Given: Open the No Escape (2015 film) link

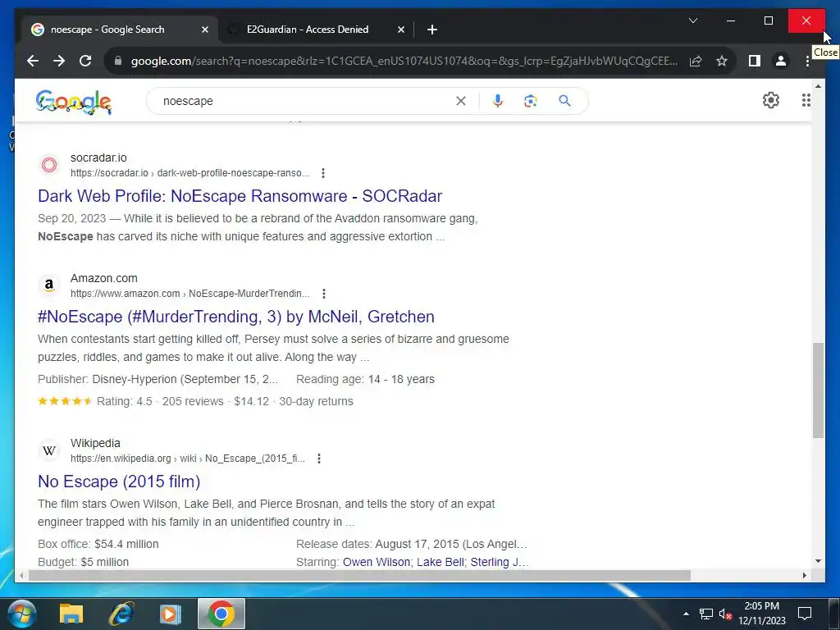Looking at the screenshot, I should tap(119, 482).
